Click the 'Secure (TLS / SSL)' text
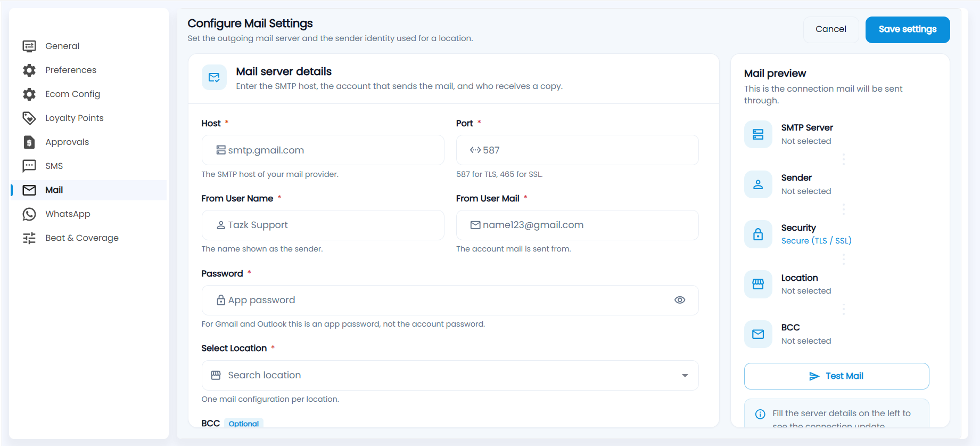Viewport: 980px width, 446px height. tap(816, 241)
